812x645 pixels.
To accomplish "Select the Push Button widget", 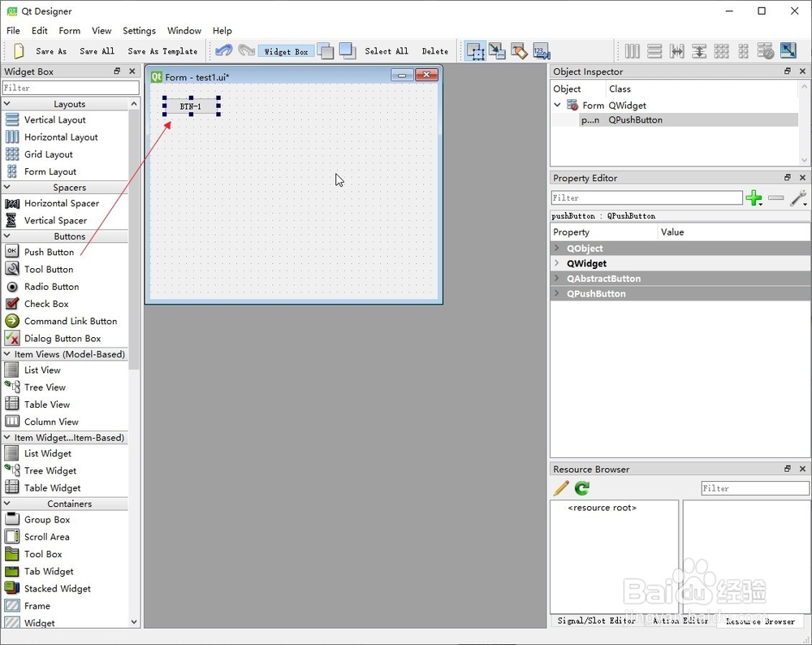I will tap(50, 252).
